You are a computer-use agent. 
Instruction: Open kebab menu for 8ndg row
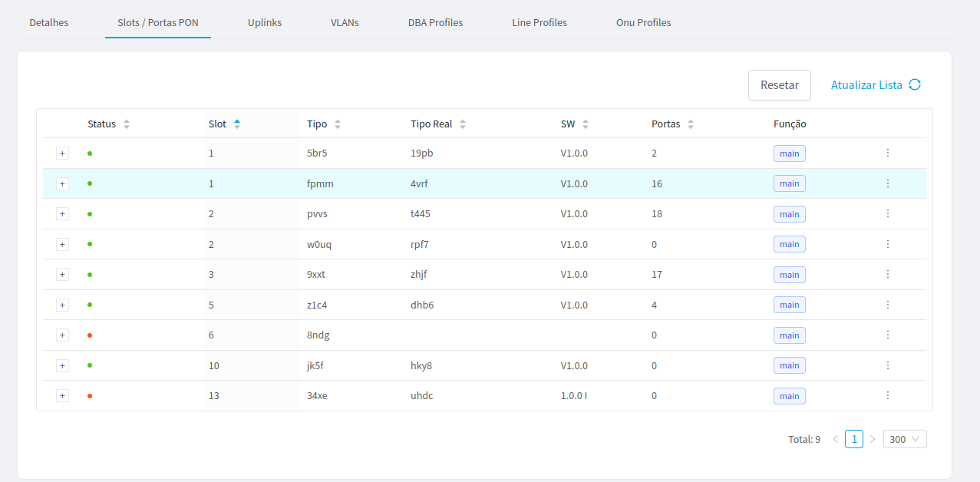pos(887,335)
